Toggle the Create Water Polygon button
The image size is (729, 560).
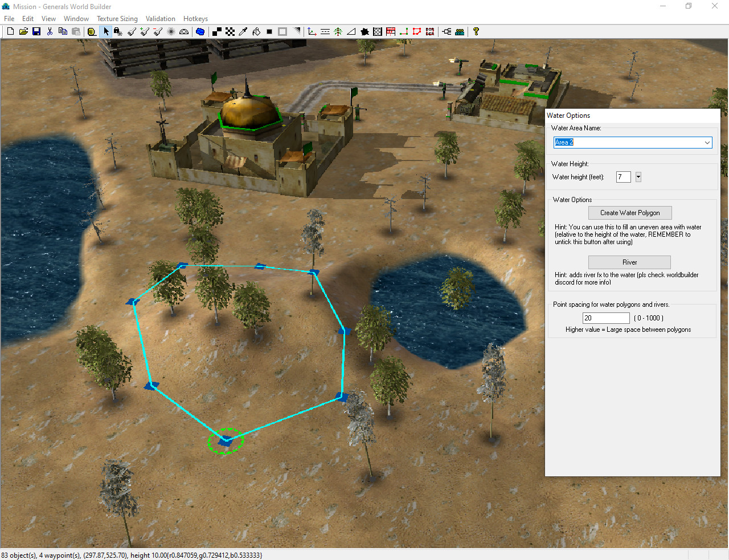click(630, 213)
